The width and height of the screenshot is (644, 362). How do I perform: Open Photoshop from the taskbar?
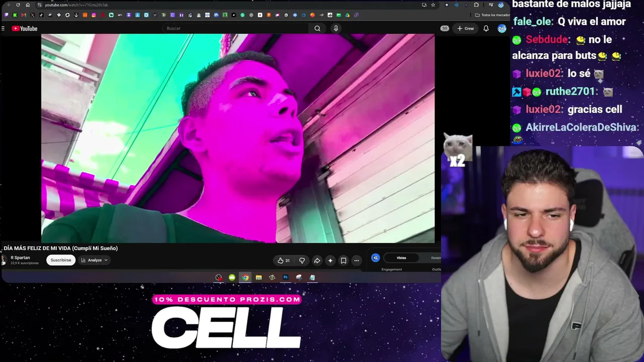[285, 278]
